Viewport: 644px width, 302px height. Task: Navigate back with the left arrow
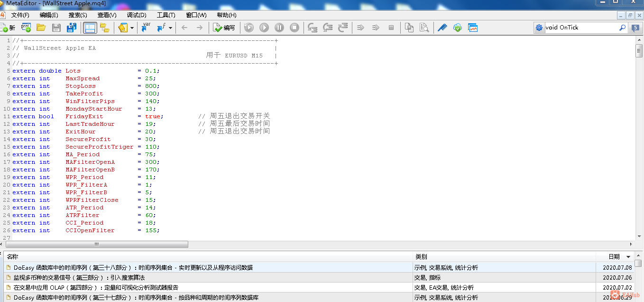click(184, 28)
